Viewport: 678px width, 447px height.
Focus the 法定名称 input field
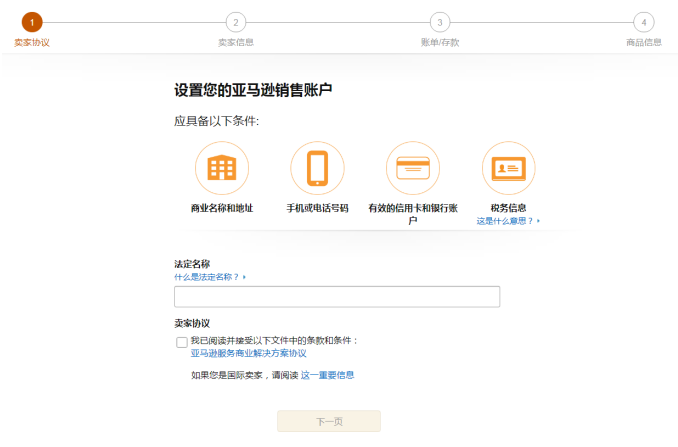(x=337, y=297)
